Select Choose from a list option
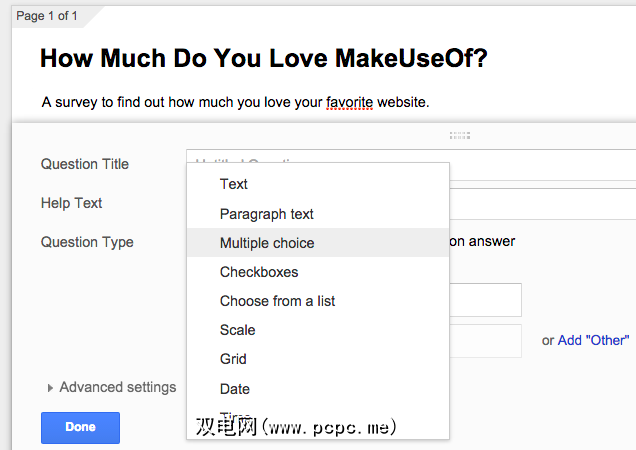This screenshot has width=636, height=450. 275,301
